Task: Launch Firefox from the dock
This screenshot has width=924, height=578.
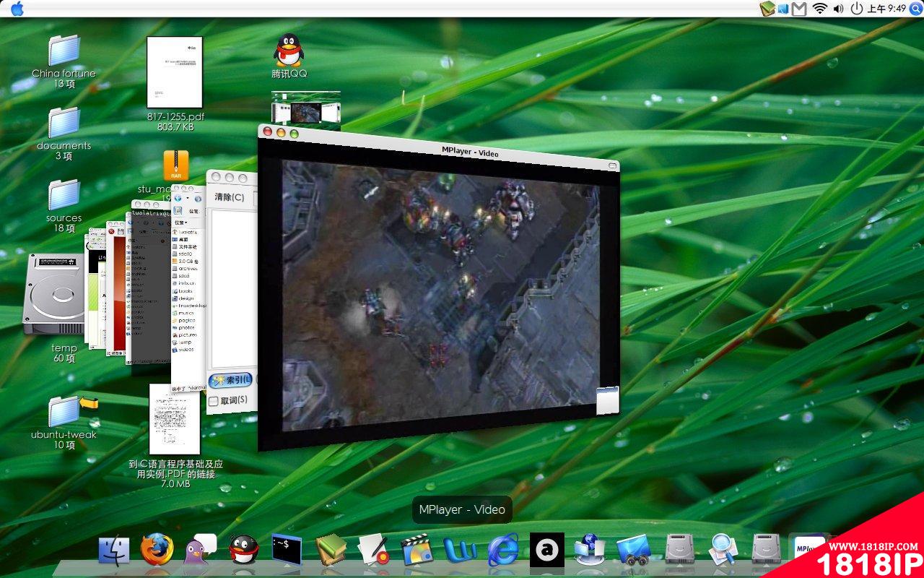Action: pyautogui.click(x=157, y=550)
